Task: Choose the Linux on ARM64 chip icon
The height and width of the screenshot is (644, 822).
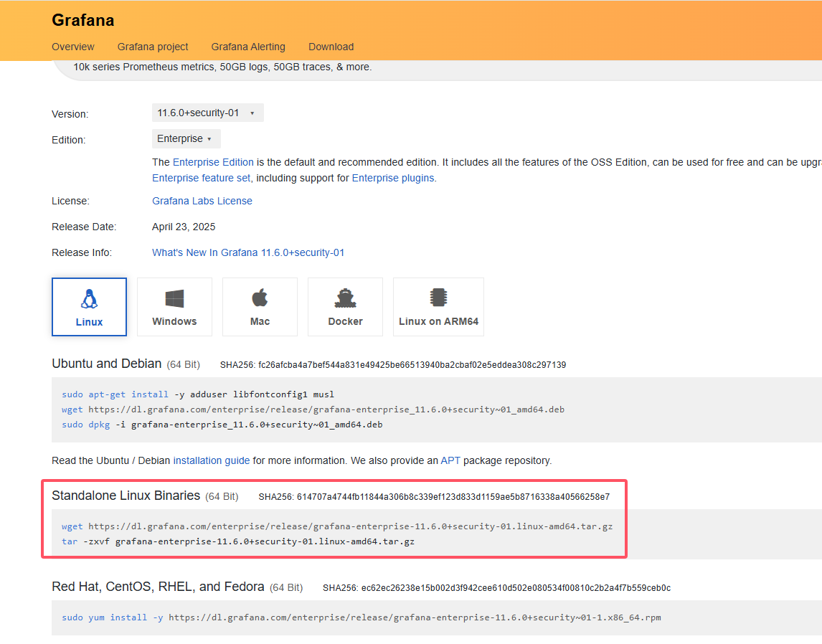Action: 438,298
